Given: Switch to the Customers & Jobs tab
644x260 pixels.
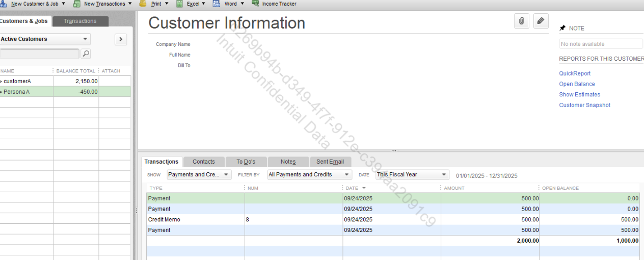Looking at the screenshot, I should coord(24,21).
